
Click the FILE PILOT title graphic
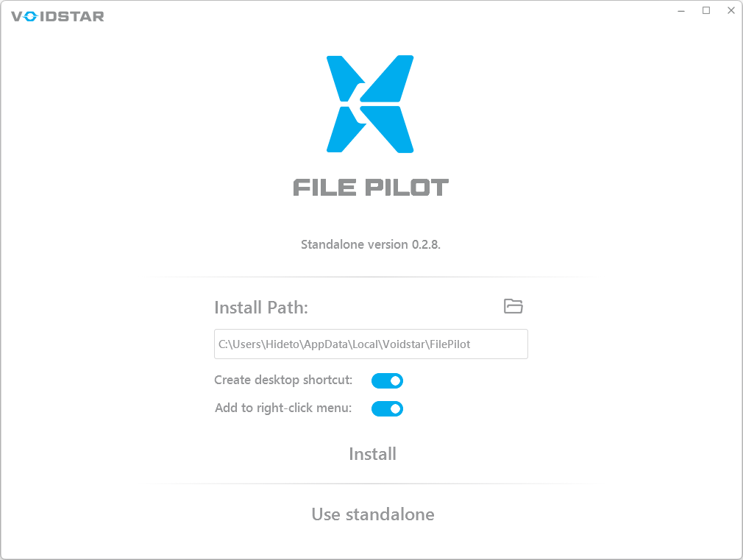371,187
